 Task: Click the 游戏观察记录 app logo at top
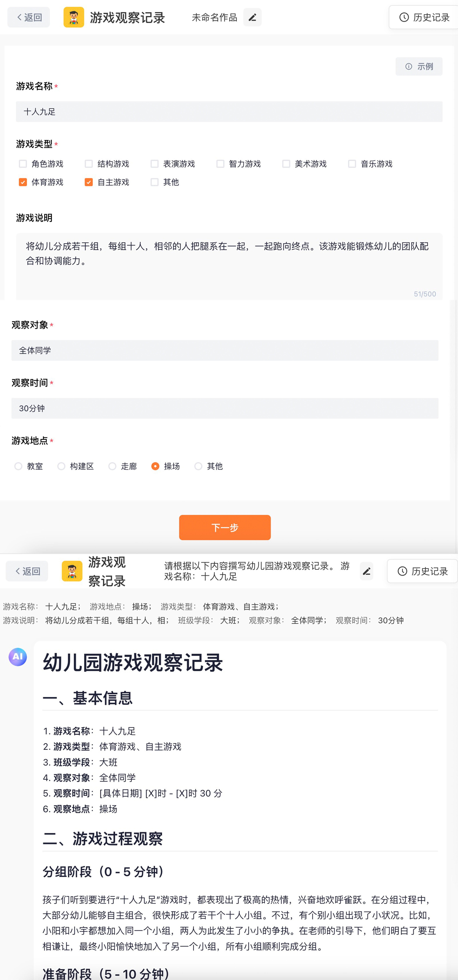pos(74,17)
